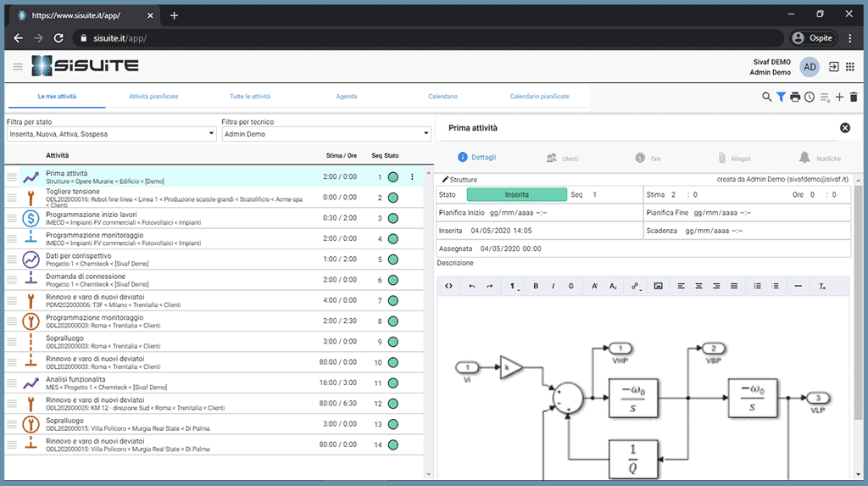
Task: Clear formatting in the editor toolbar
Action: click(x=822, y=286)
